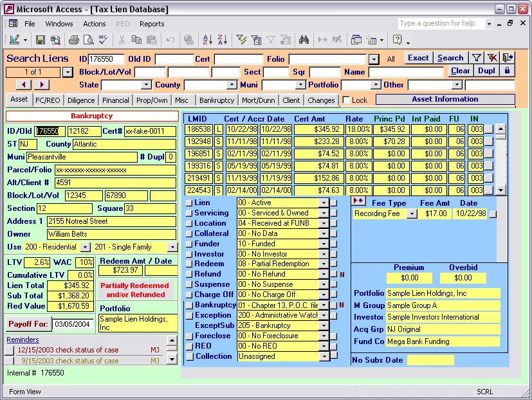Image resolution: width=532 pixels, height=400 pixels.
Task: Click the Microsoft Access Help icon
Action: (x=397, y=40)
